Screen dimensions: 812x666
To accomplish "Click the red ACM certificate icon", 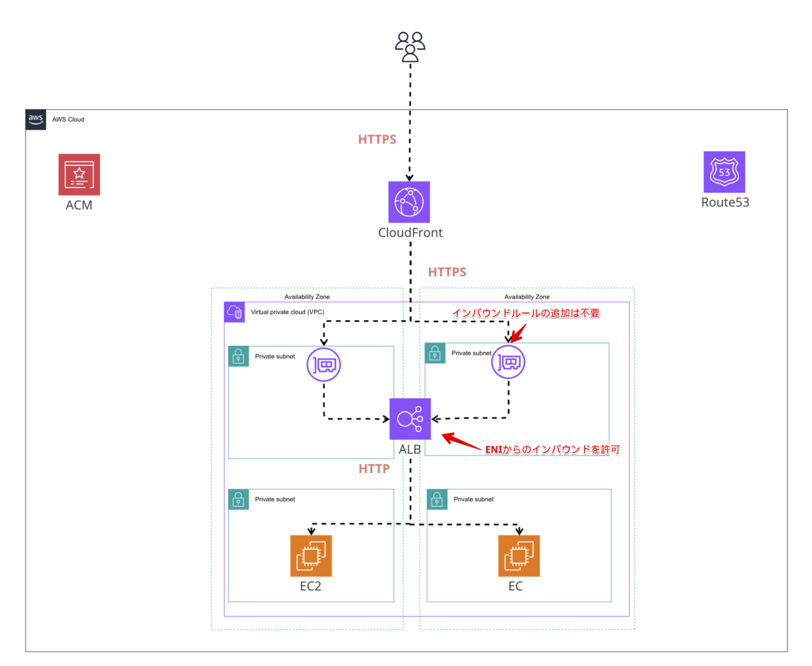I will pyautogui.click(x=79, y=174).
